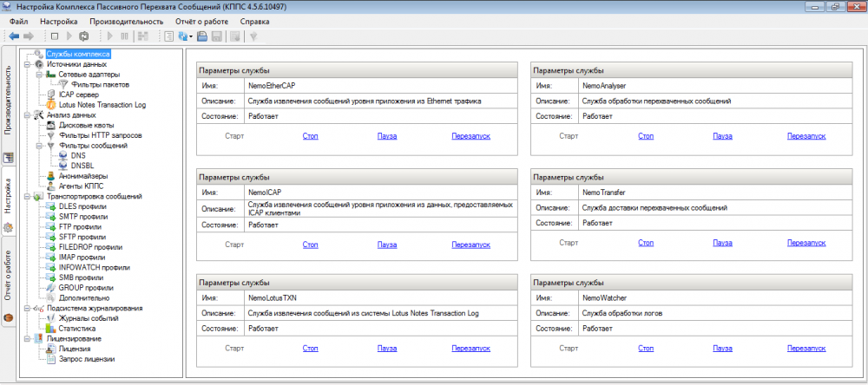This screenshot has height=385, width=868.
Task: Click the gray floppy disk toolbar icon
Action: [217, 36]
